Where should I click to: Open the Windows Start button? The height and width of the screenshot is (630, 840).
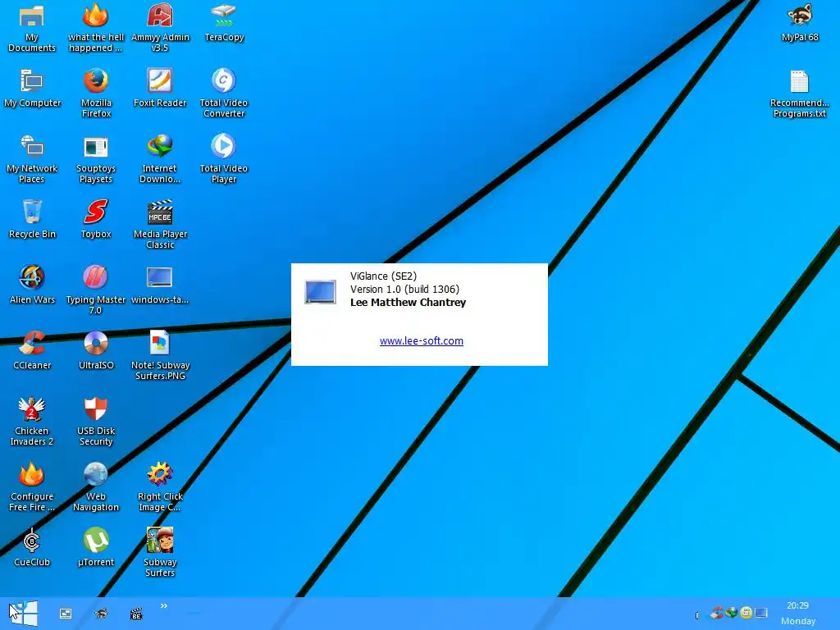(x=24, y=613)
